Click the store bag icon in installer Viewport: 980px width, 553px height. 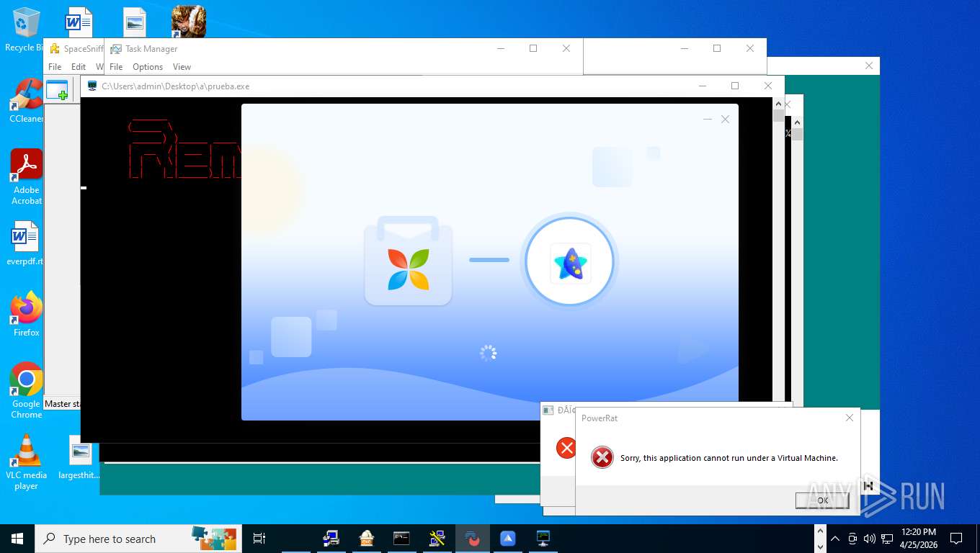[408, 261]
